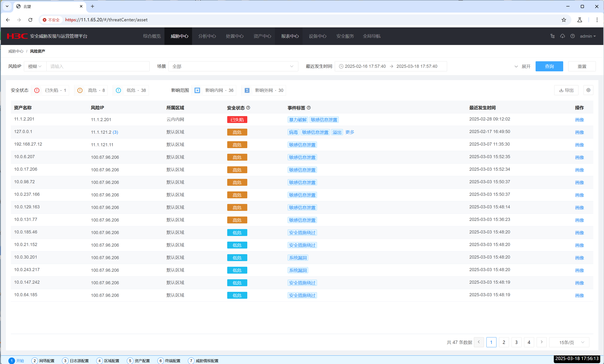Go to next page arrow
Screen dimensions: 604x364
coord(541,342)
